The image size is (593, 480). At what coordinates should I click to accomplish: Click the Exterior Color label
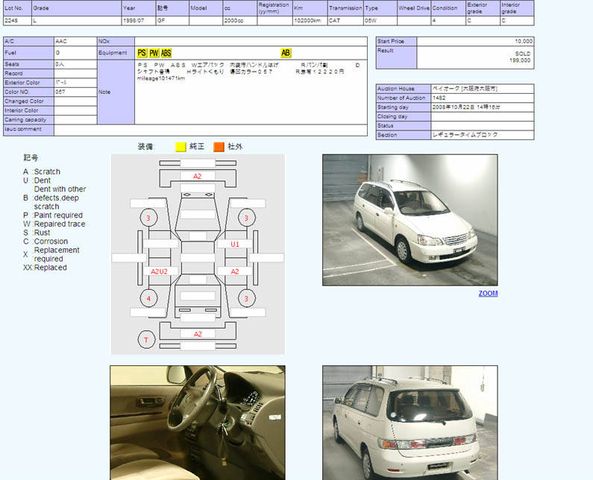pos(29,82)
